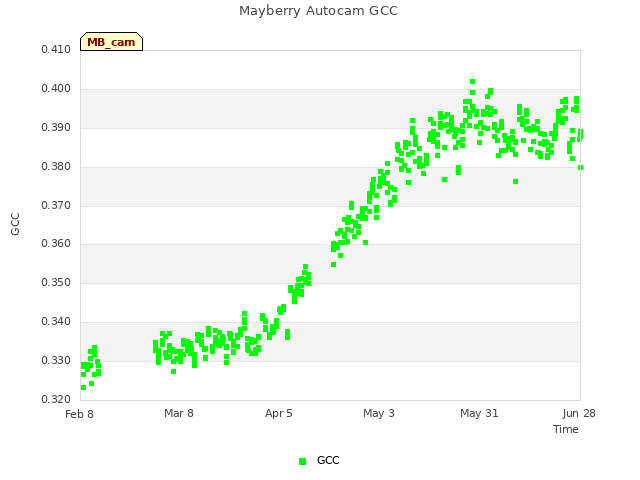Click the chart title Mayberry Autocam GCC
This screenshot has height=480, width=640.
pos(318,11)
